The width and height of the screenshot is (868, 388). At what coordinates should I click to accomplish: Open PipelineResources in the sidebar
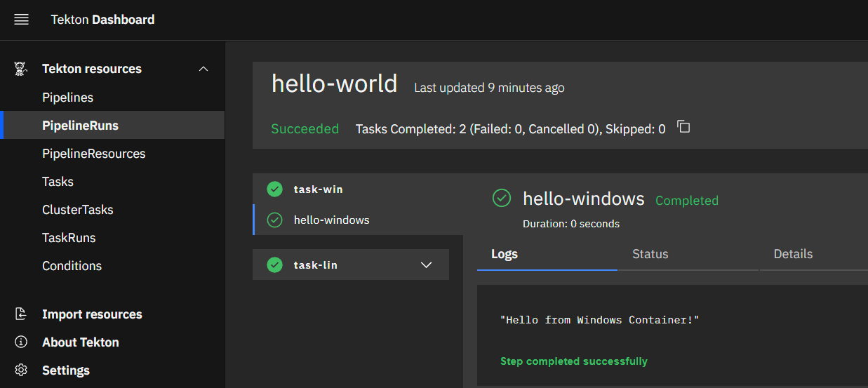tap(112, 154)
